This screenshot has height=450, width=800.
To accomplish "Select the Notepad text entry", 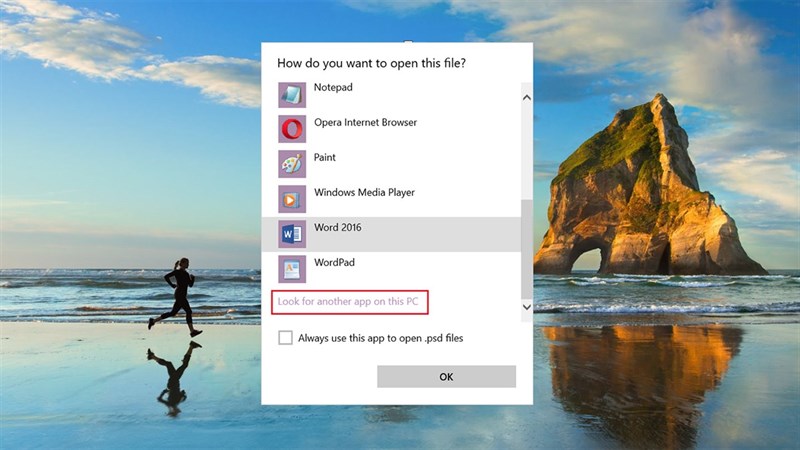I will pos(333,88).
